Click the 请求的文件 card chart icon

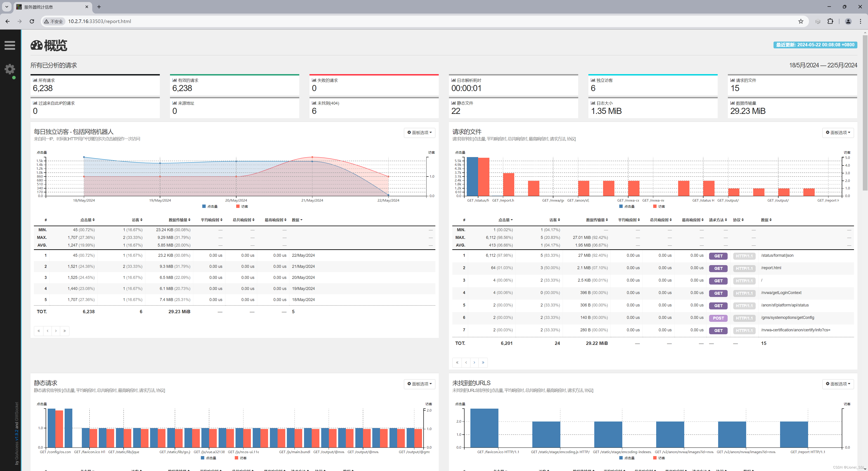point(733,80)
